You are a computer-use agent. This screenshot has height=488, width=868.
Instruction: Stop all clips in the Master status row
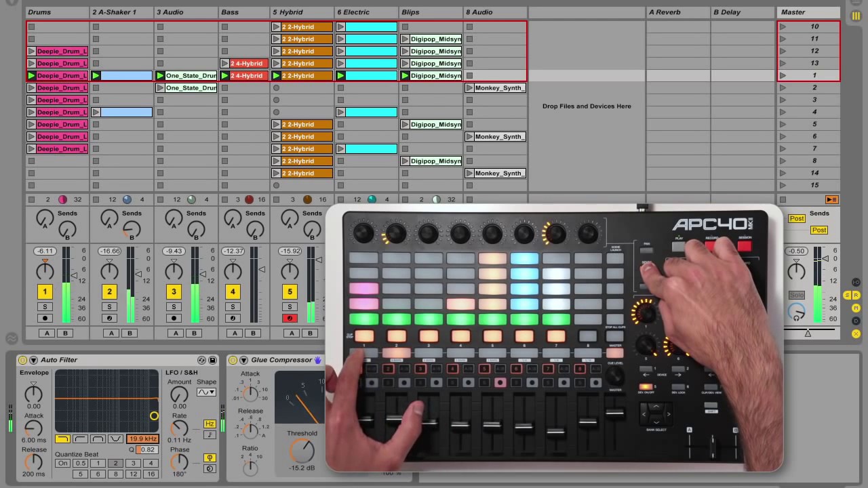pyautogui.click(x=783, y=199)
